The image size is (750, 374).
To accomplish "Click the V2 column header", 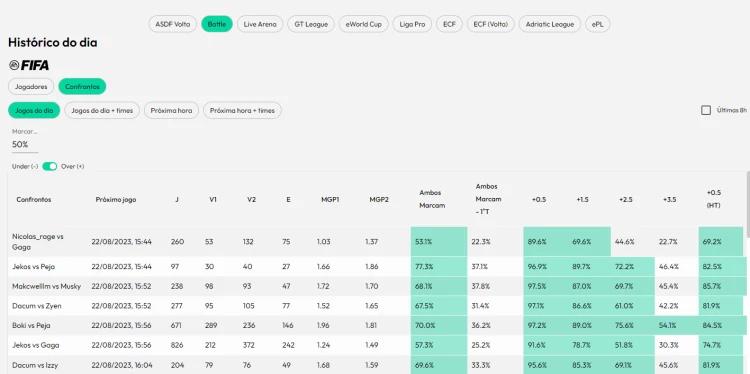I will [x=252, y=199].
